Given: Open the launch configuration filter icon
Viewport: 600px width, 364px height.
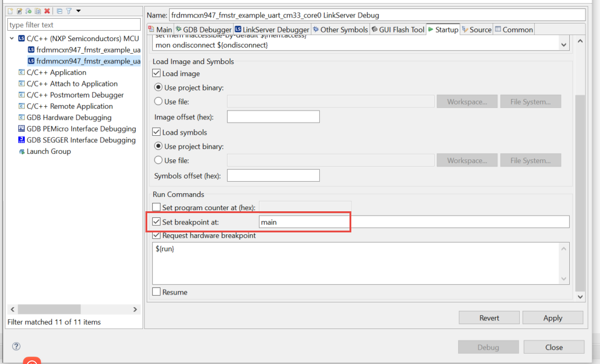Looking at the screenshot, I should tap(69, 10).
